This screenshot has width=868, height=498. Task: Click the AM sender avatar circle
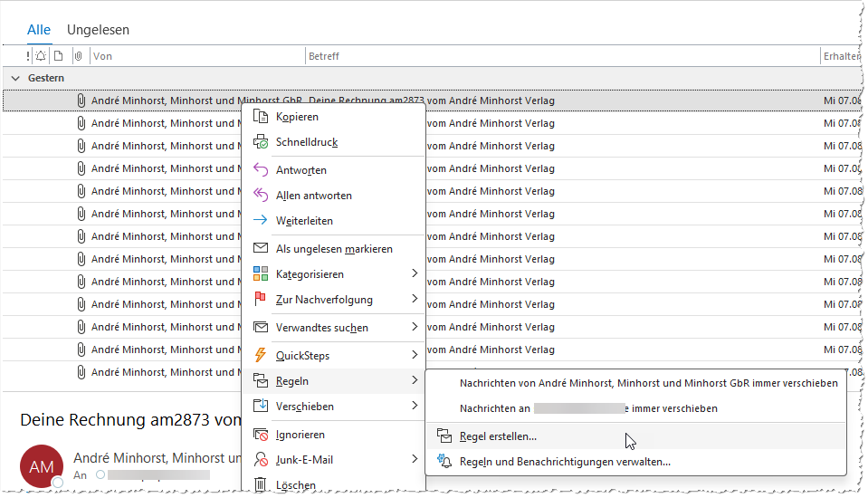click(x=42, y=466)
